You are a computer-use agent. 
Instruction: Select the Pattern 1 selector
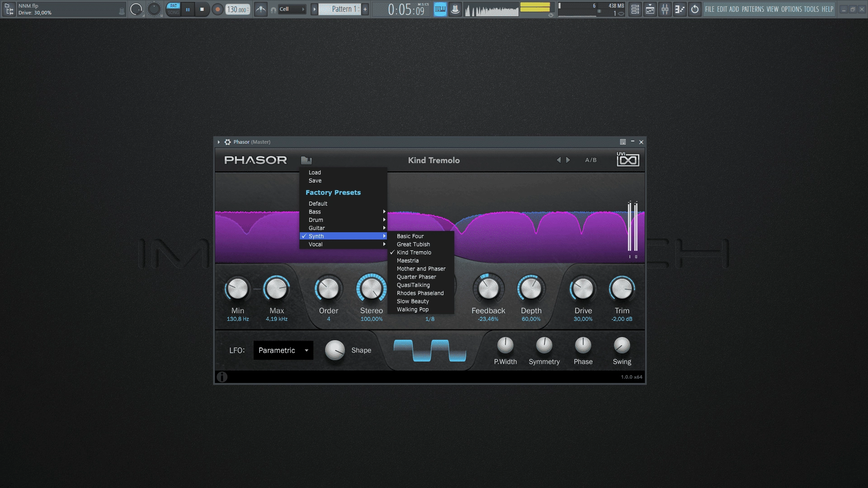(340, 9)
